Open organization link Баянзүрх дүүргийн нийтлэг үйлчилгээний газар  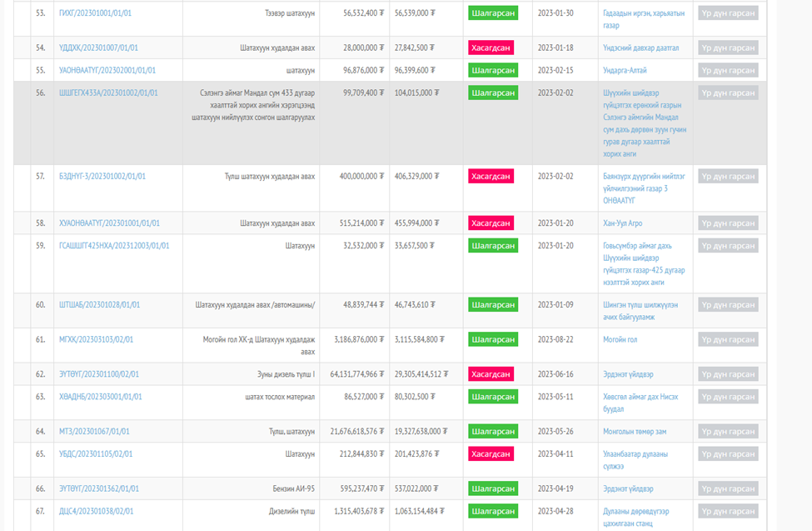[644, 188]
